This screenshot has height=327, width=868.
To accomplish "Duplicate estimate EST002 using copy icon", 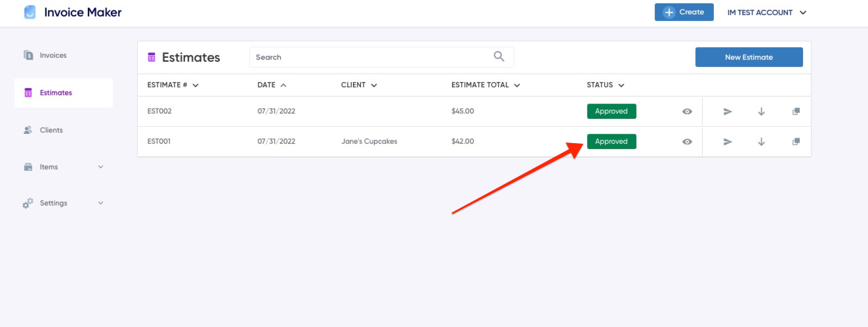I will [796, 112].
